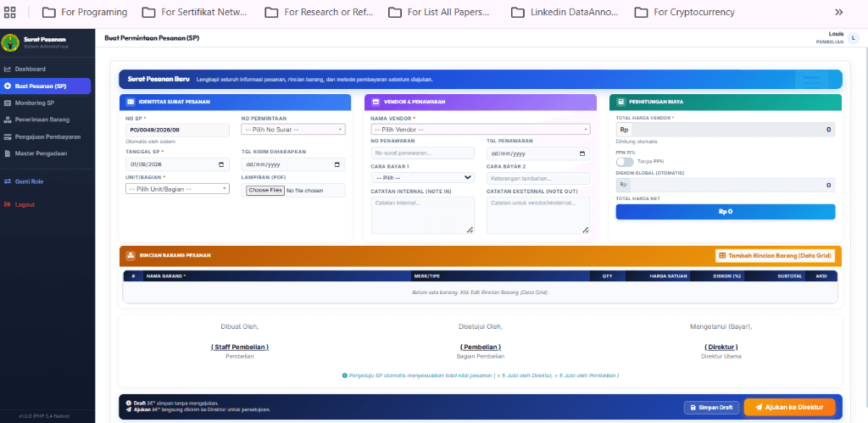Click Tambah Rincian Barang (Data Grid) button

click(x=775, y=256)
